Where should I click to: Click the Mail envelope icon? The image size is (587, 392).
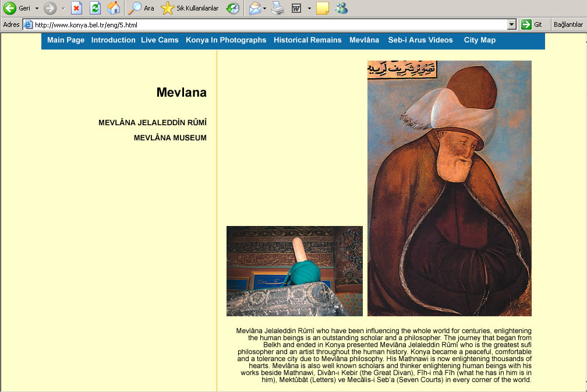click(x=255, y=8)
